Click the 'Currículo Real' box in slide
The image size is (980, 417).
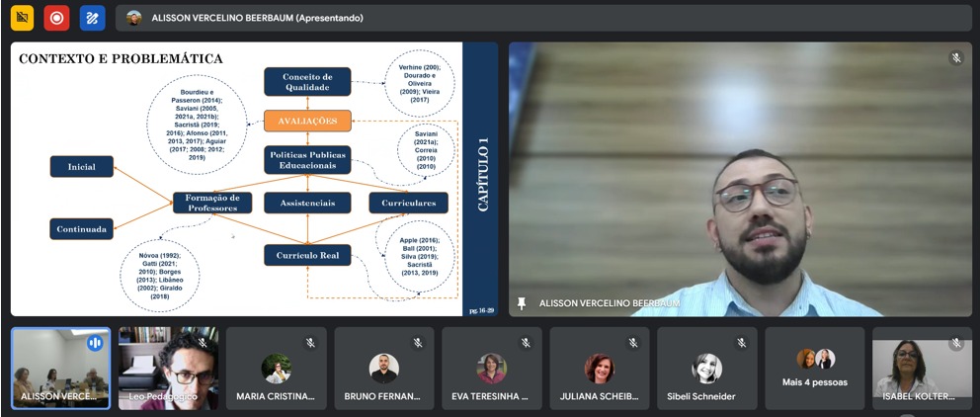point(307,255)
